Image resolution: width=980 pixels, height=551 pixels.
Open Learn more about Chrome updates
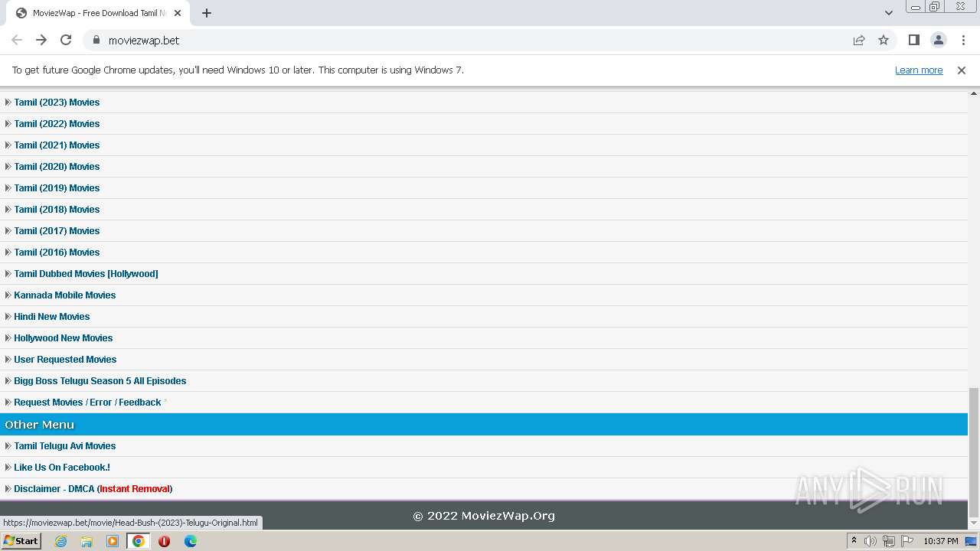click(919, 70)
